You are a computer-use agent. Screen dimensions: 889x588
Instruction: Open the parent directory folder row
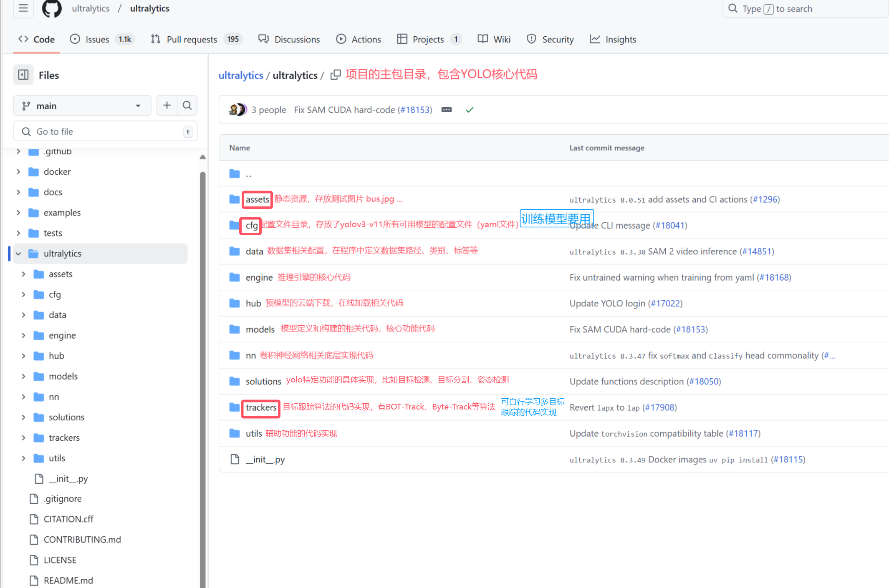coord(554,174)
